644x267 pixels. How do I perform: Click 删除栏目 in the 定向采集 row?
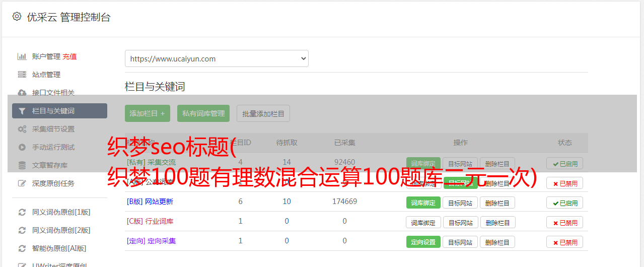pos(497,242)
